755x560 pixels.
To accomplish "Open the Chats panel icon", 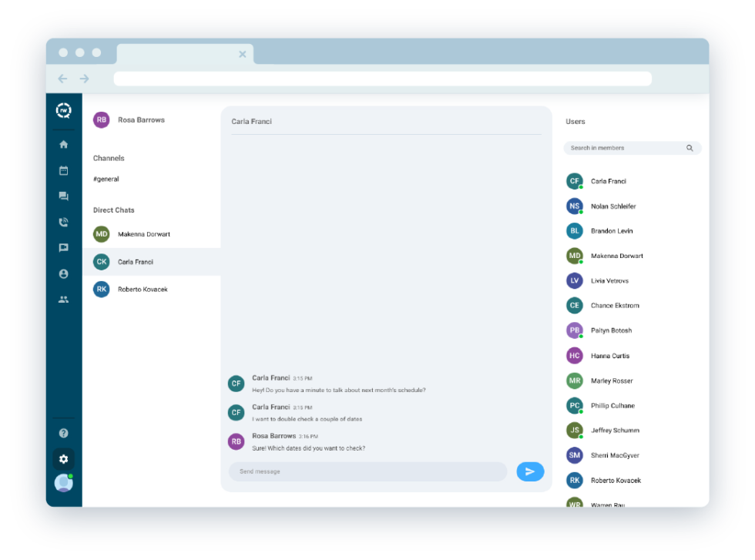I will pyautogui.click(x=64, y=196).
